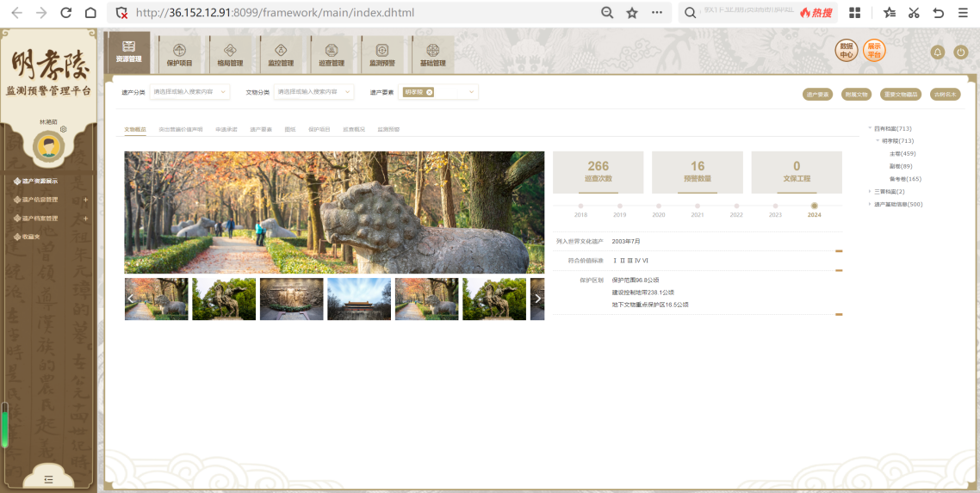Image resolution: width=980 pixels, height=493 pixels.
Task: Click the notification bell icon
Action: pos(938,52)
